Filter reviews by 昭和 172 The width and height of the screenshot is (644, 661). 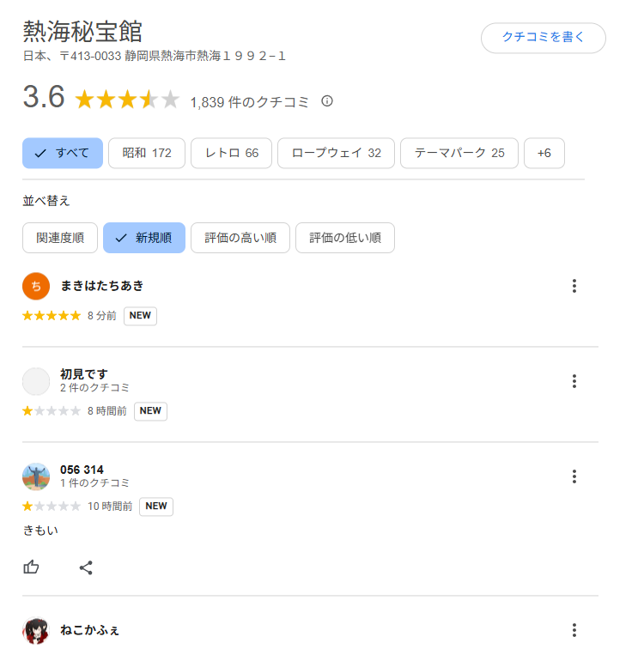point(147,153)
